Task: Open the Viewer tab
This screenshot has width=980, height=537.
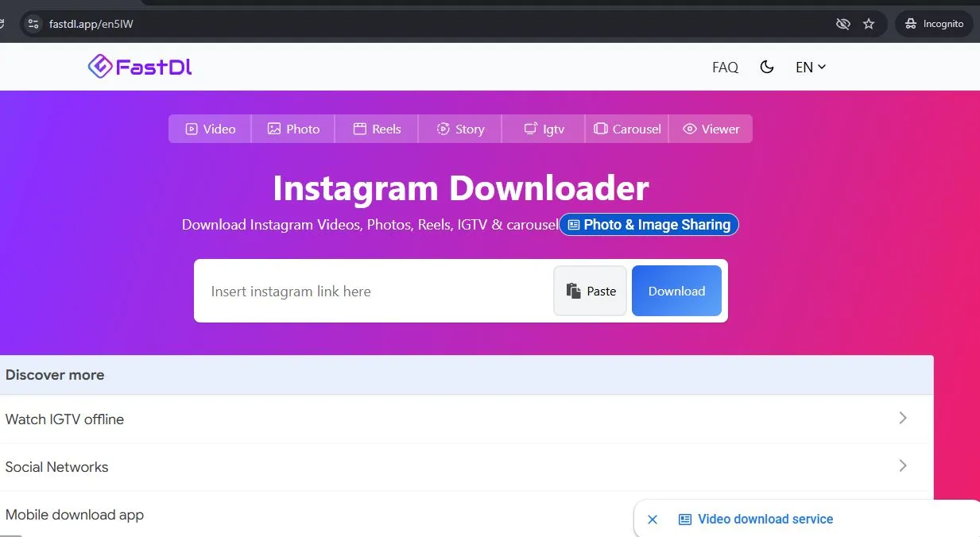Action: point(711,129)
